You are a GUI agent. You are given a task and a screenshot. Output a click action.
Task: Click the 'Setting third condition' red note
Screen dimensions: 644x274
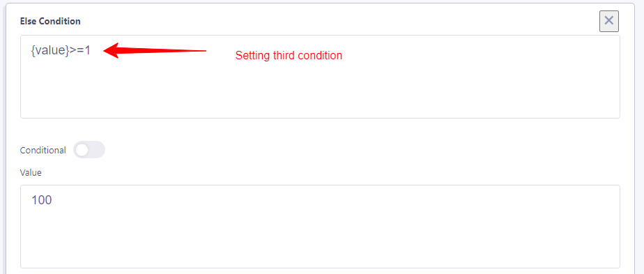click(x=289, y=56)
